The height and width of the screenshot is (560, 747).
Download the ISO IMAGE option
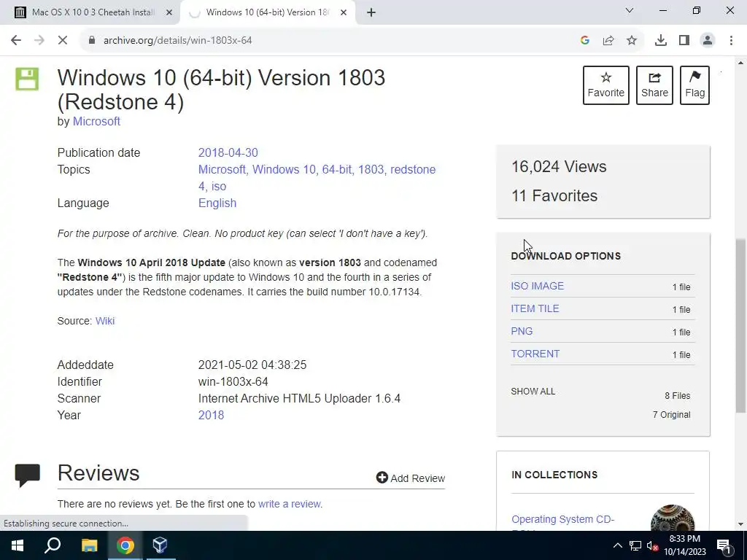(538, 286)
